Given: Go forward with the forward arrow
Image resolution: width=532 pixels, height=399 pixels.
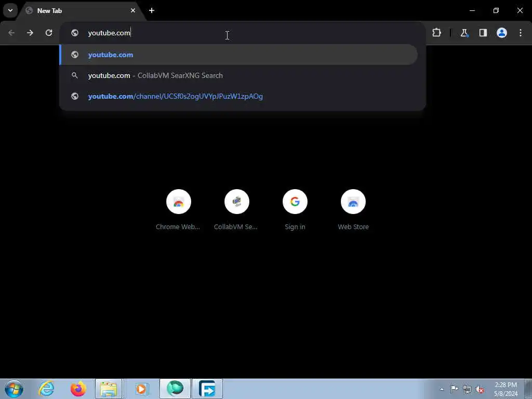Looking at the screenshot, I should (x=30, y=33).
